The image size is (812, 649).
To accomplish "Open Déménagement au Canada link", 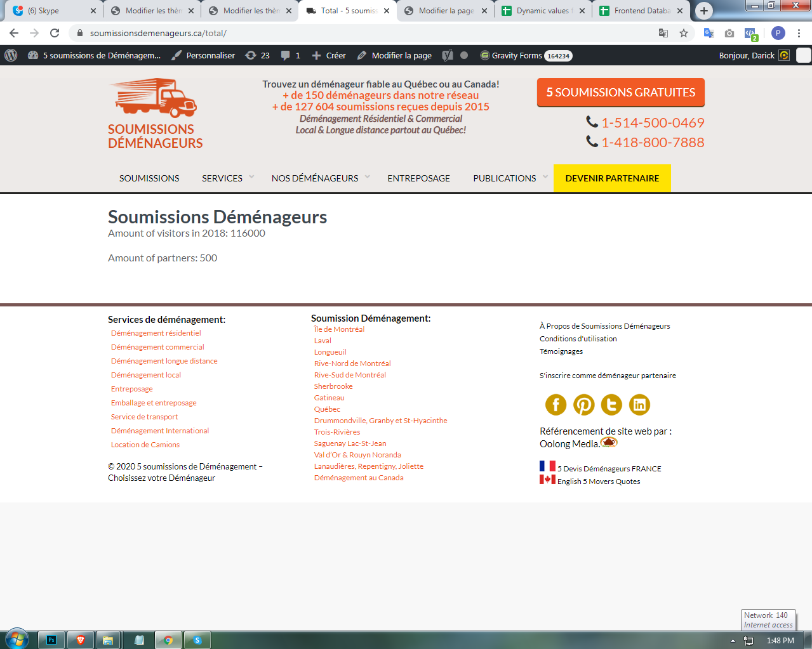I will (x=359, y=478).
